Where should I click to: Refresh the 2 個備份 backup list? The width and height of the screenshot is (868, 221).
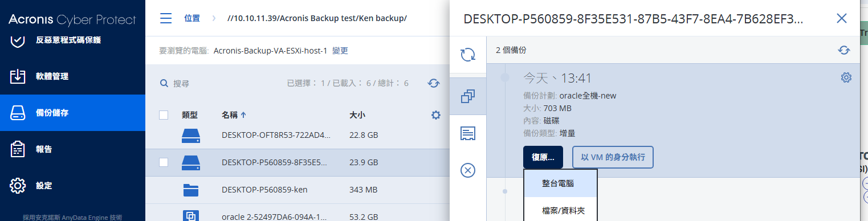[844, 50]
